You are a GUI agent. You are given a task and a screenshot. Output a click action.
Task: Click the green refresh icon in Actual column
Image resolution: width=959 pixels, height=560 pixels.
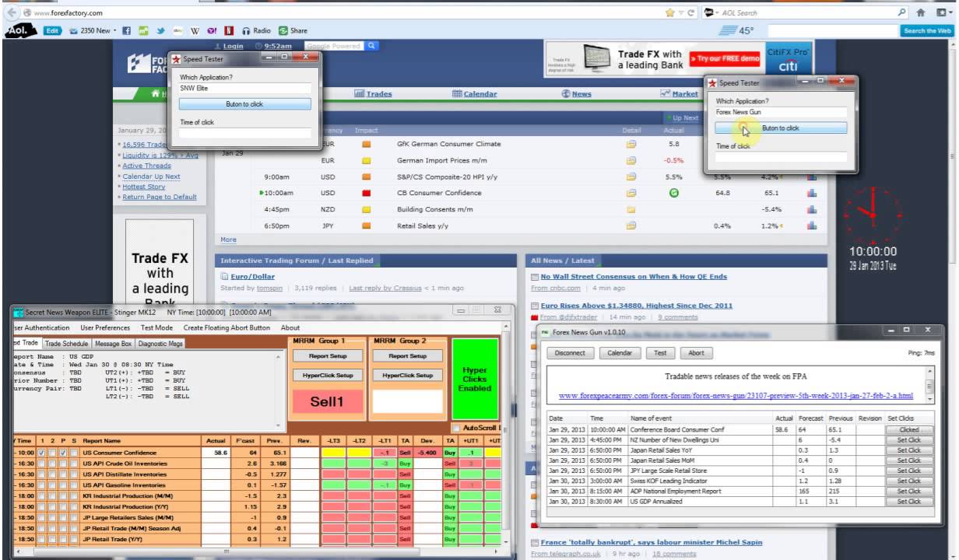pos(674,193)
